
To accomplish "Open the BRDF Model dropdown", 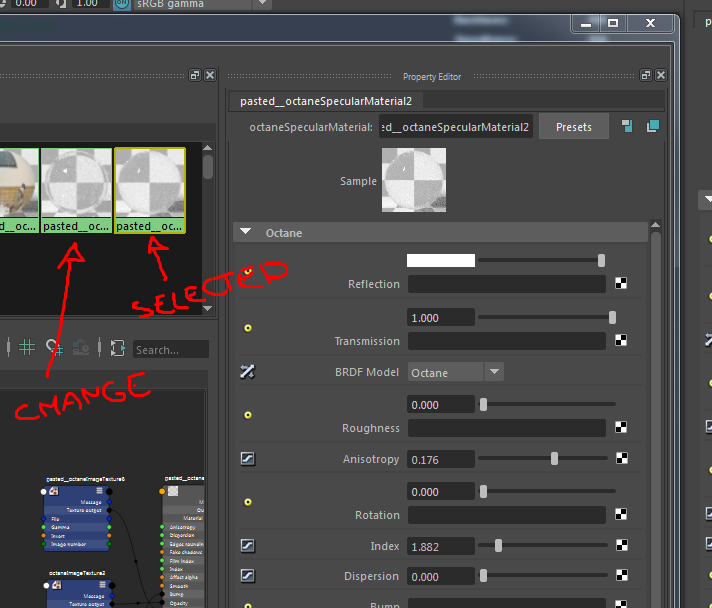I will point(494,372).
